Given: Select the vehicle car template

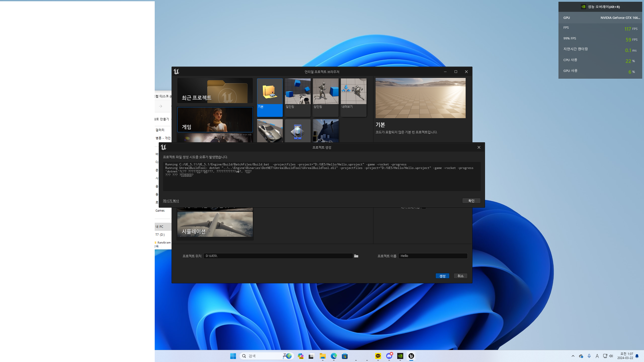Looking at the screenshot, I should tap(270, 131).
